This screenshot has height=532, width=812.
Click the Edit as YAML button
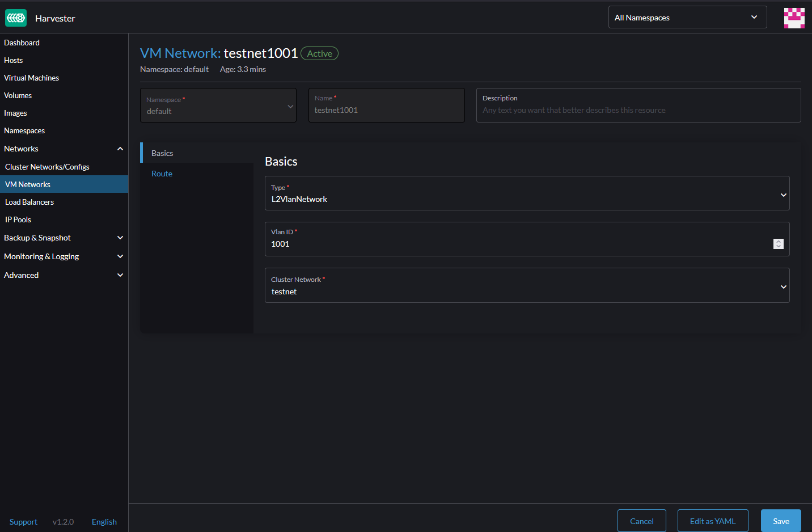coord(713,521)
